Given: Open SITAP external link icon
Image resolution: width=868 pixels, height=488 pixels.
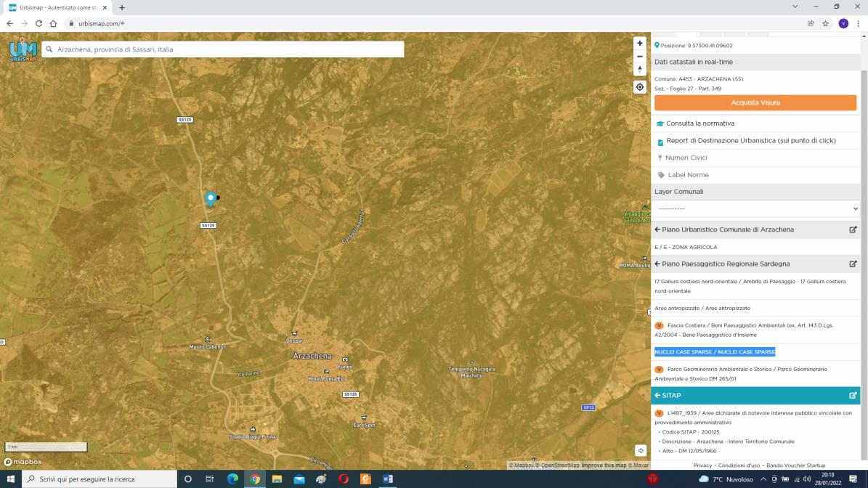Looking at the screenshot, I should click(853, 396).
